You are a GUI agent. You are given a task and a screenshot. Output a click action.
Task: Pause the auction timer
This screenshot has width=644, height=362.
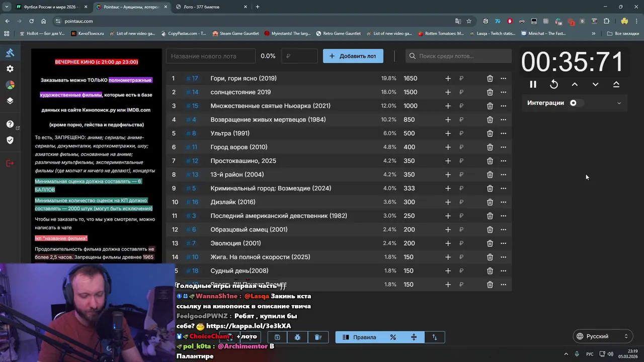[x=533, y=84]
